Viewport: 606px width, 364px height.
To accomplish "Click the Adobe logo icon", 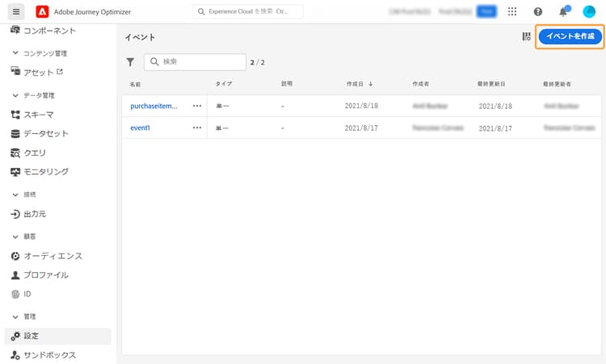I will 42,11.
